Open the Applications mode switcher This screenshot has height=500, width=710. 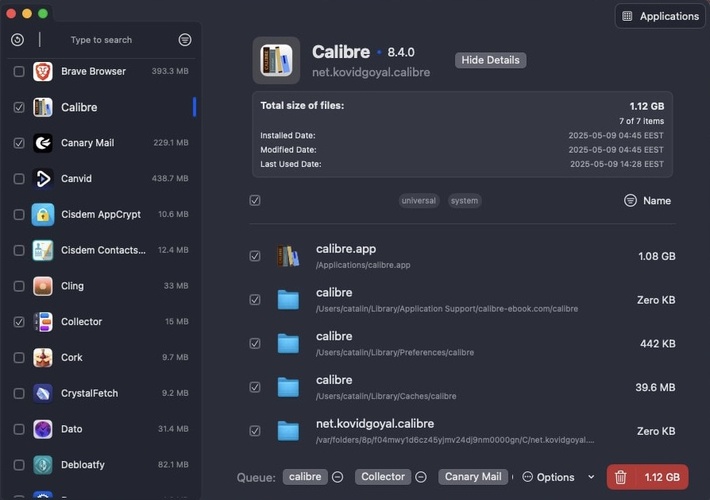[660, 16]
